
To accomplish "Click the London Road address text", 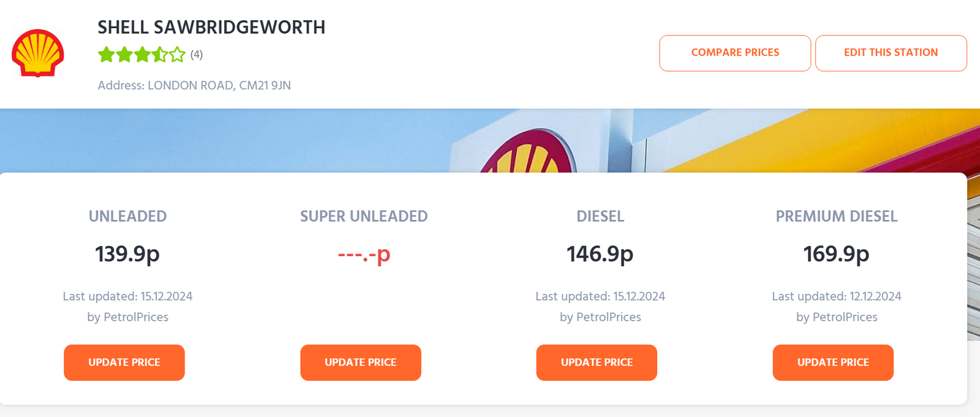I will (194, 86).
